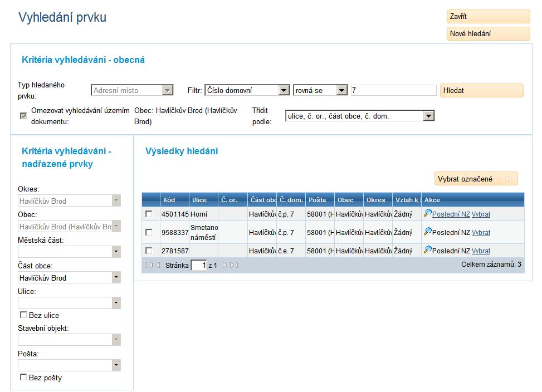This screenshot has width=542, height=392.
Task: Click the Stránka page number field
Action: pyautogui.click(x=199, y=265)
